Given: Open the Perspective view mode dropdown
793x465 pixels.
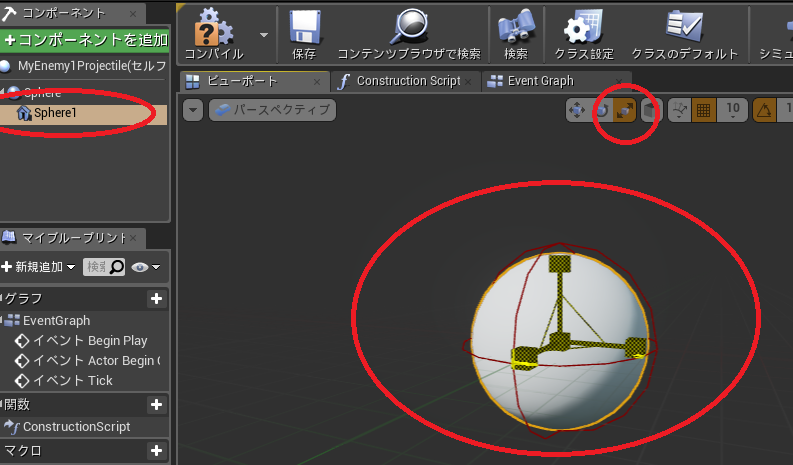Looking at the screenshot, I should pyautogui.click(x=272, y=110).
